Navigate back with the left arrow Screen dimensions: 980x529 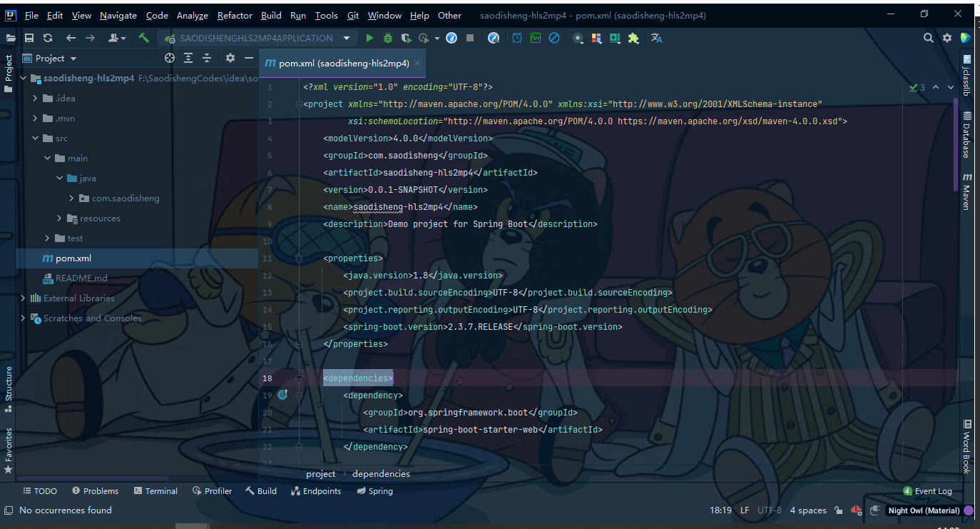click(71, 38)
